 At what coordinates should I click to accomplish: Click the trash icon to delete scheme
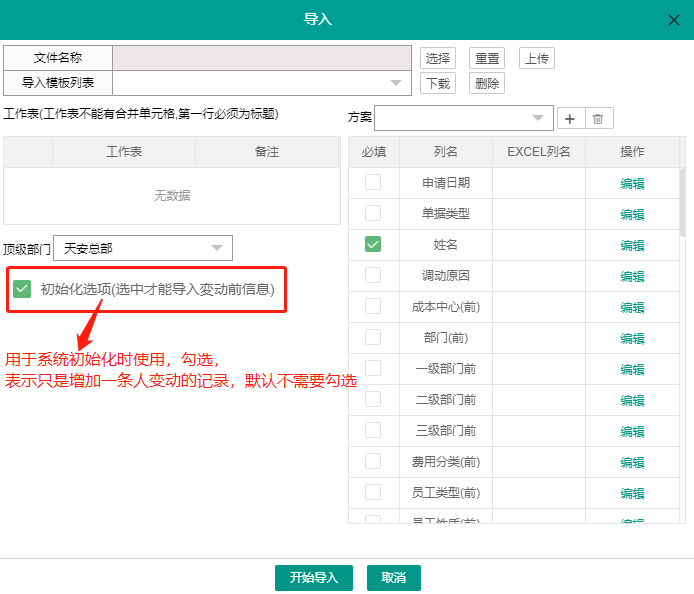[598, 119]
